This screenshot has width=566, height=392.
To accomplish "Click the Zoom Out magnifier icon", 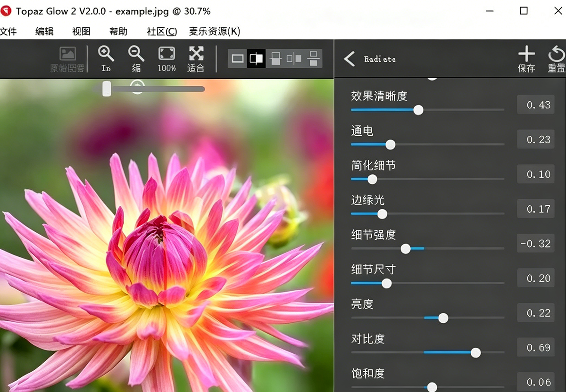I will pyautogui.click(x=136, y=58).
